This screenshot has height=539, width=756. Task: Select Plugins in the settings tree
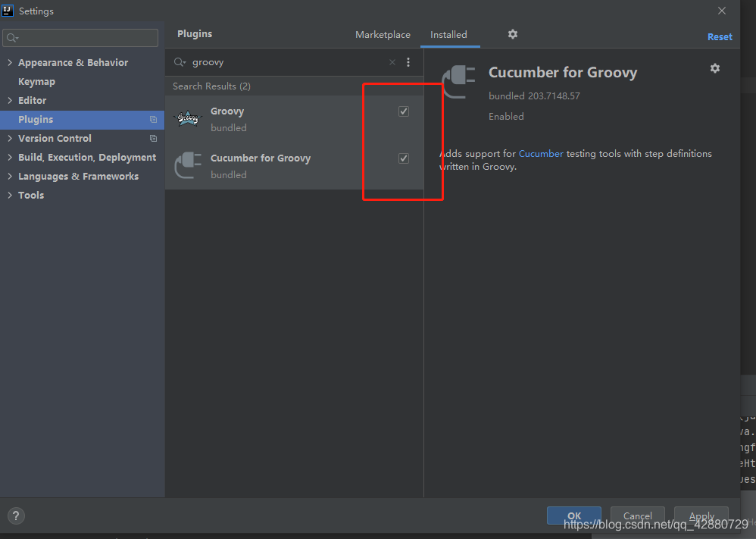click(82, 120)
